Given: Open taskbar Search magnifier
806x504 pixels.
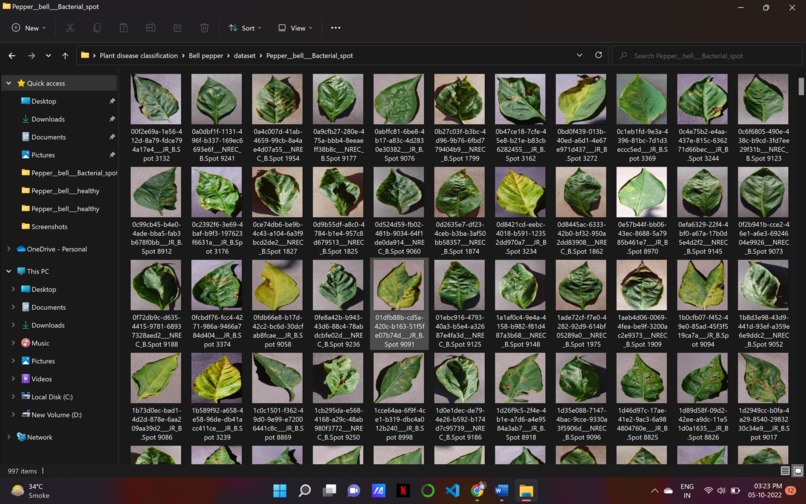Looking at the screenshot, I should 304,491.
